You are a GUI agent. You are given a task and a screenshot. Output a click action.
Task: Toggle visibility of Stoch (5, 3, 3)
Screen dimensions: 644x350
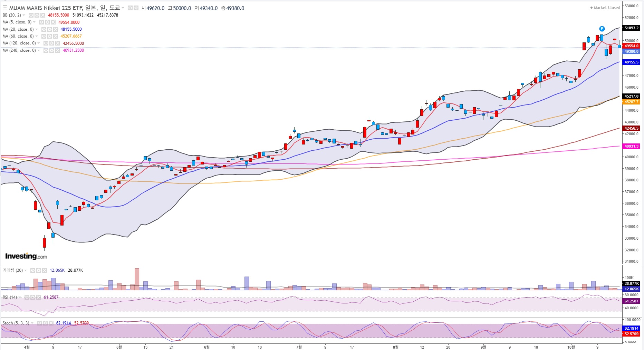39,323
